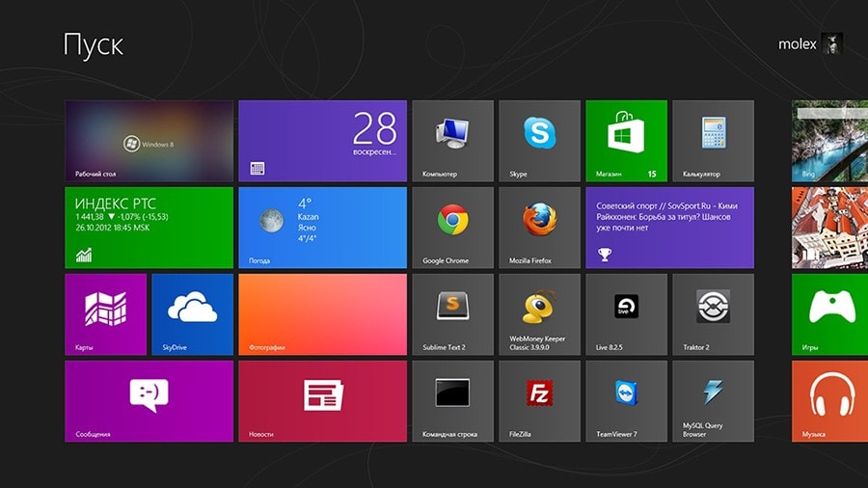This screenshot has width=868, height=488.
Task: Open Mozilla Firefox tile
Action: [539, 228]
